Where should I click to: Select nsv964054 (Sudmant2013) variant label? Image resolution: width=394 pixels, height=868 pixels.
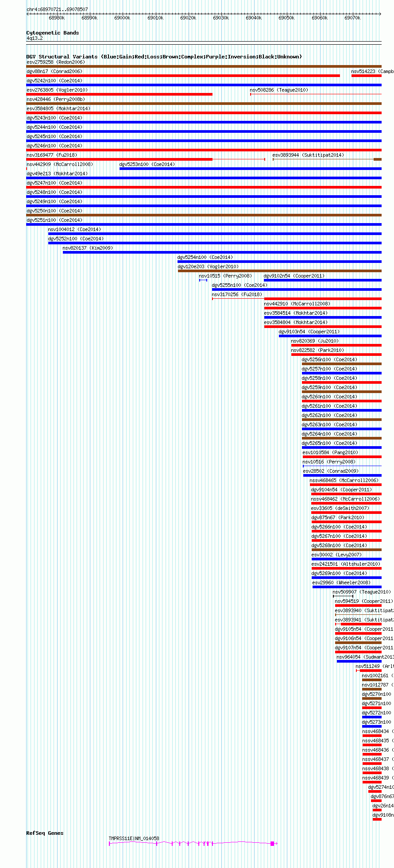365,657
